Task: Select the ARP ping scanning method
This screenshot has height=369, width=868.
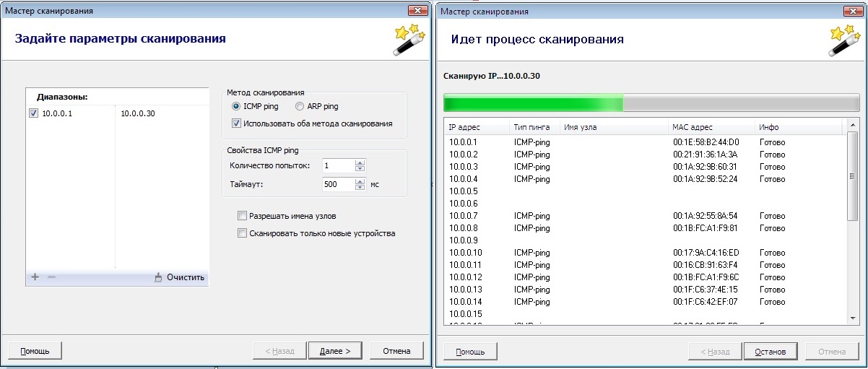Action: click(x=300, y=107)
